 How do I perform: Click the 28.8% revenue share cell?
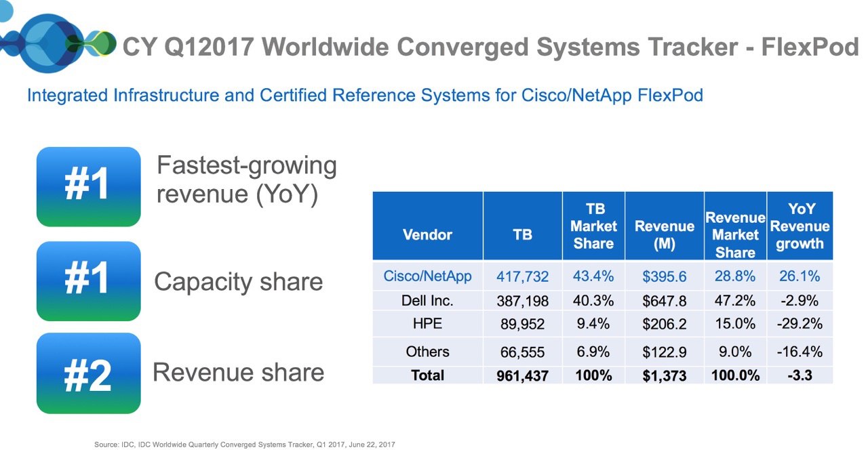(x=735, y=276)
